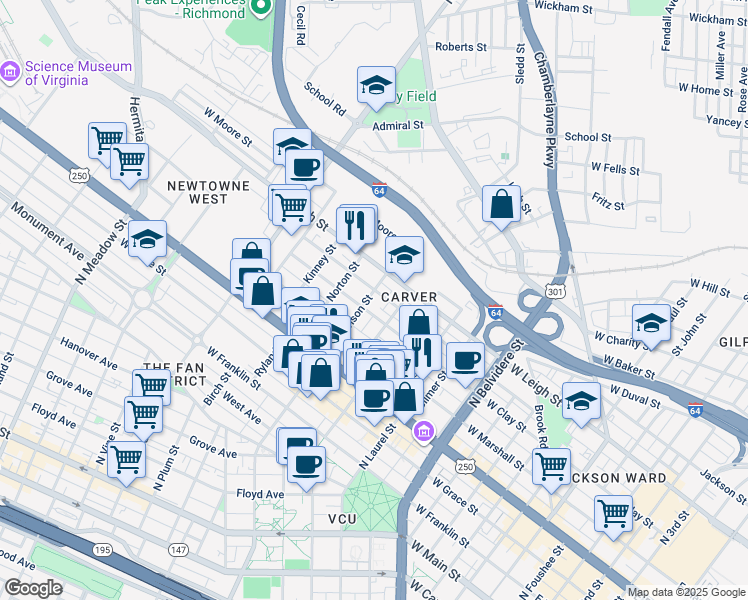Click the Science Museum of Virginia label

click(78, 73)
